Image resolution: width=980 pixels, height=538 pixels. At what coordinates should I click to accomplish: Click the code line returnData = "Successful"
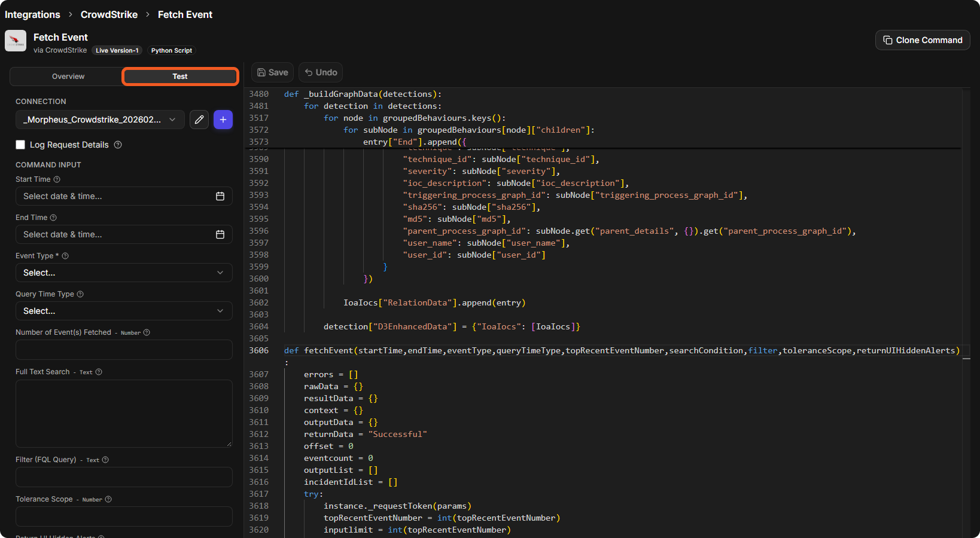click(366, 434)
